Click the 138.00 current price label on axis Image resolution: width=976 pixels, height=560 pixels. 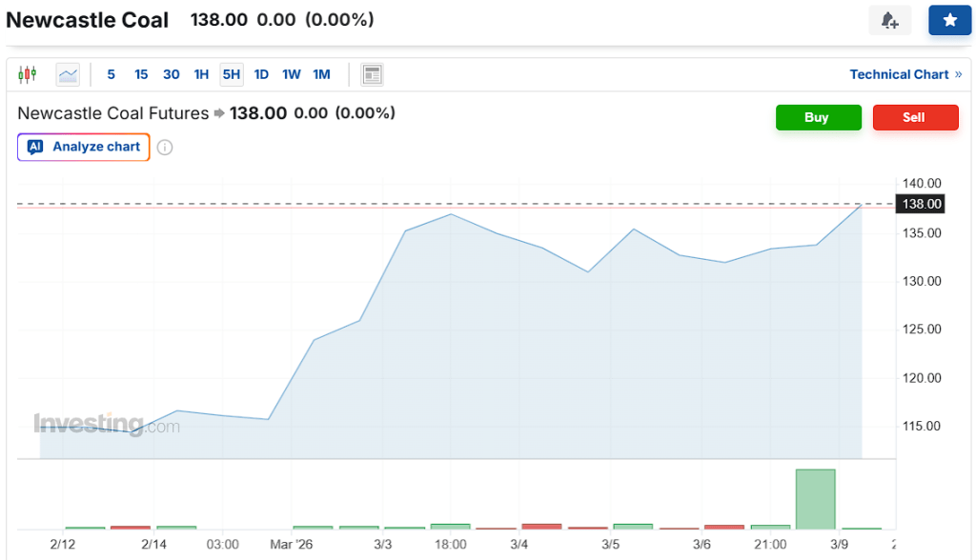(921, 204)
